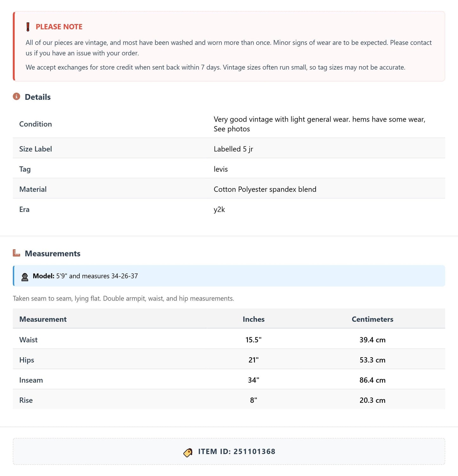Click the red exclamation mark icon
Image resolution: width=458 pixels, height=476 pixels.
point(28,27)
